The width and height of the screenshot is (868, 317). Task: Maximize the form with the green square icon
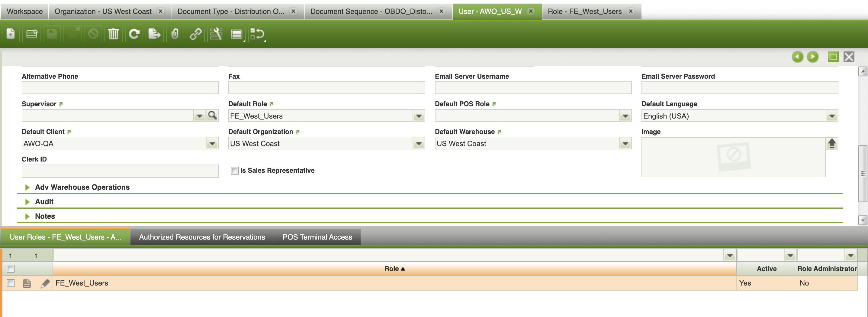click(x=833, y=57)
